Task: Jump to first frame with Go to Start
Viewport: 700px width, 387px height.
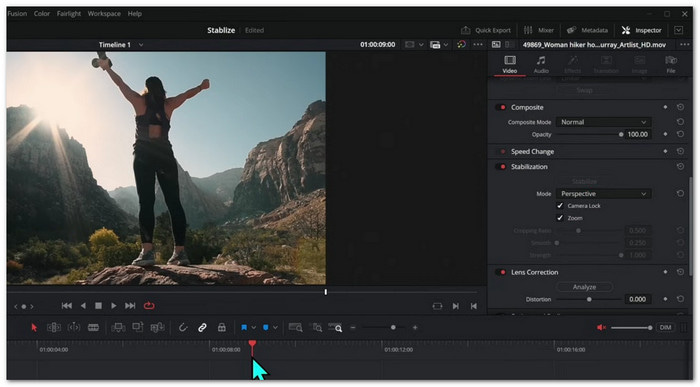Action: (67, 306)
